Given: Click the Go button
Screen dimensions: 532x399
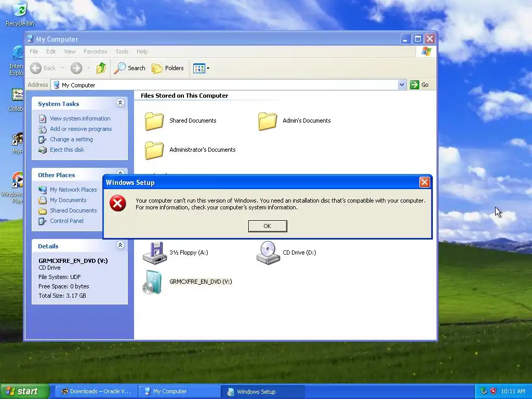Looking at the screenshot, I should [x=419, y=85].
